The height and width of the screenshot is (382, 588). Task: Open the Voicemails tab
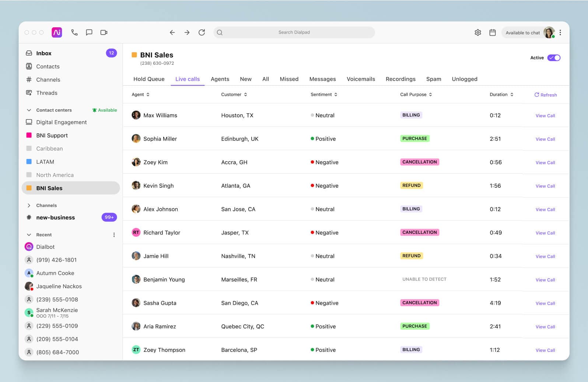(361, 79)
